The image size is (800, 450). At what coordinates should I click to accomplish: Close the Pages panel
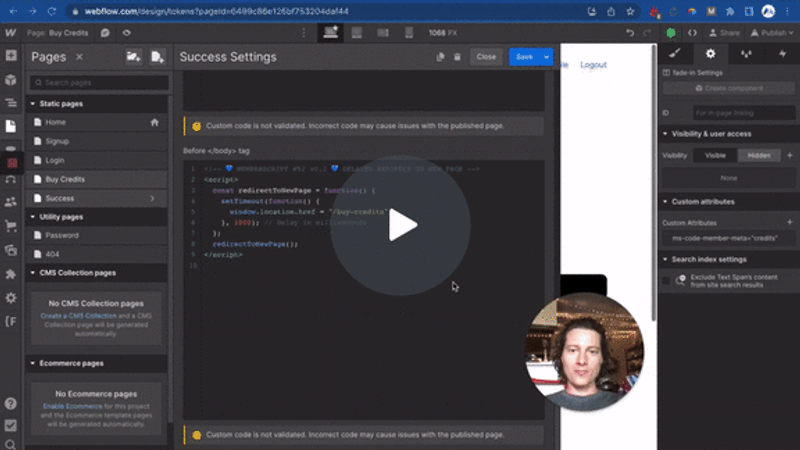[x=79, y=57]
